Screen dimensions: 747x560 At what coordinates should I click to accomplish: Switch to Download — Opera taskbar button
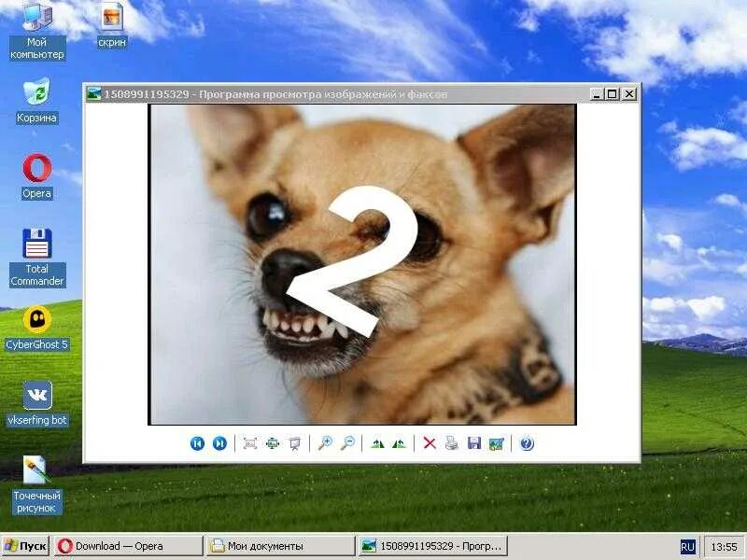click(x=128, y=546)
